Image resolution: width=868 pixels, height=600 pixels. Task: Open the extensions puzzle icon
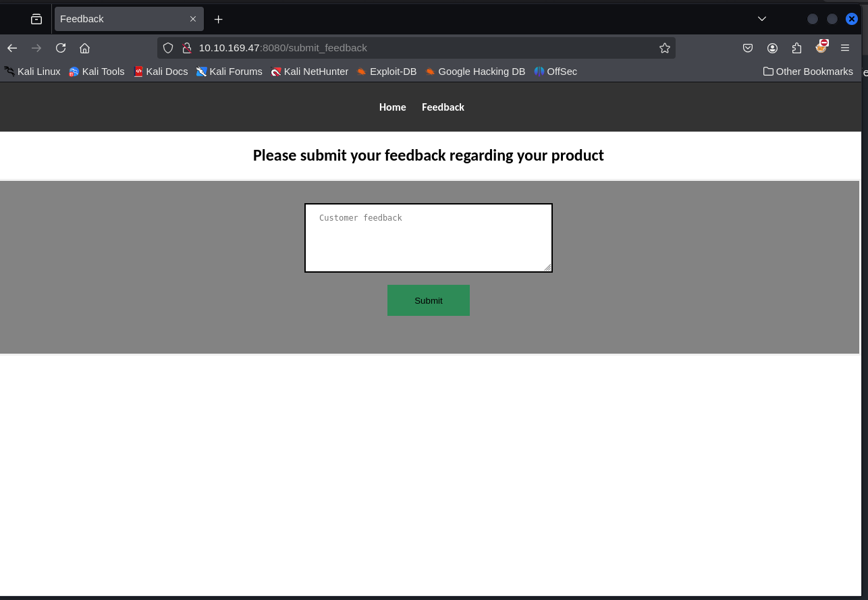click(x=796, y=48)
